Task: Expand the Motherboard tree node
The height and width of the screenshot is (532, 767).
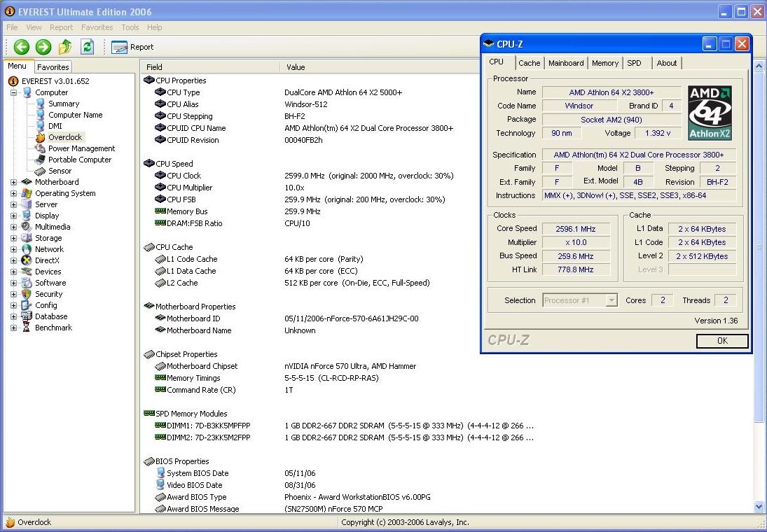Action: (x=14, y=182)
